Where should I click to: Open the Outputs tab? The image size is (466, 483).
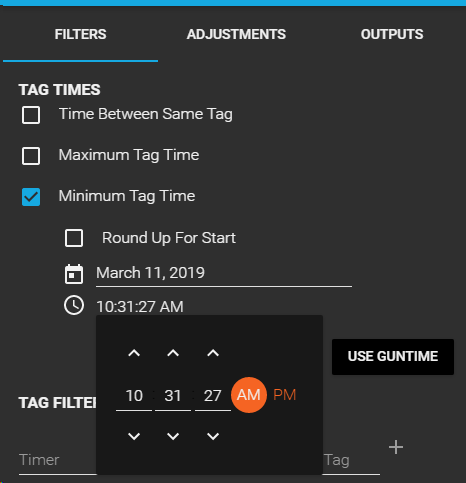(x=392, y=34)
